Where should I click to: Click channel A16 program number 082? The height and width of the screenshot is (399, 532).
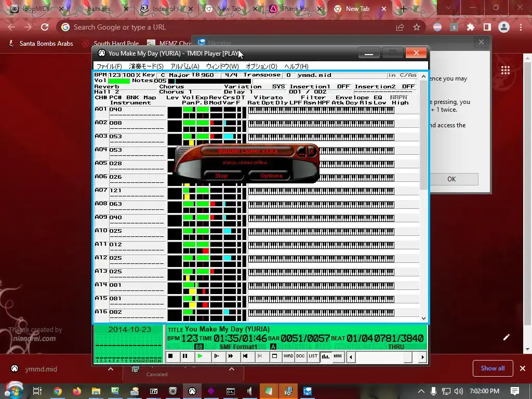click(x=116, y=312)
